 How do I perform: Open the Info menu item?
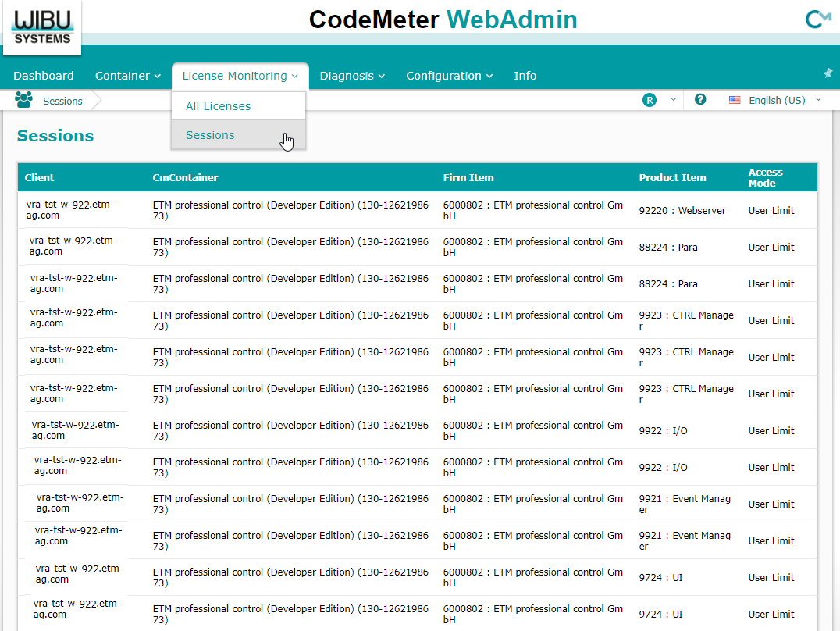[525, 76]
